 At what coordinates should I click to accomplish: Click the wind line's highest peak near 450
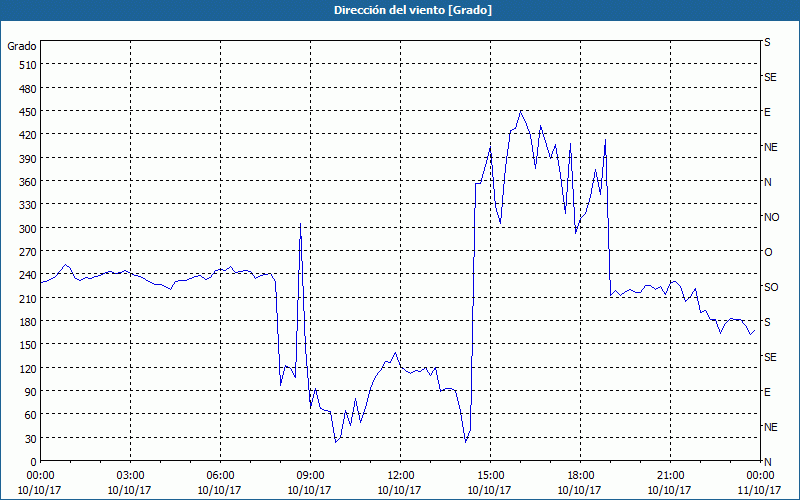click(520, 111)
